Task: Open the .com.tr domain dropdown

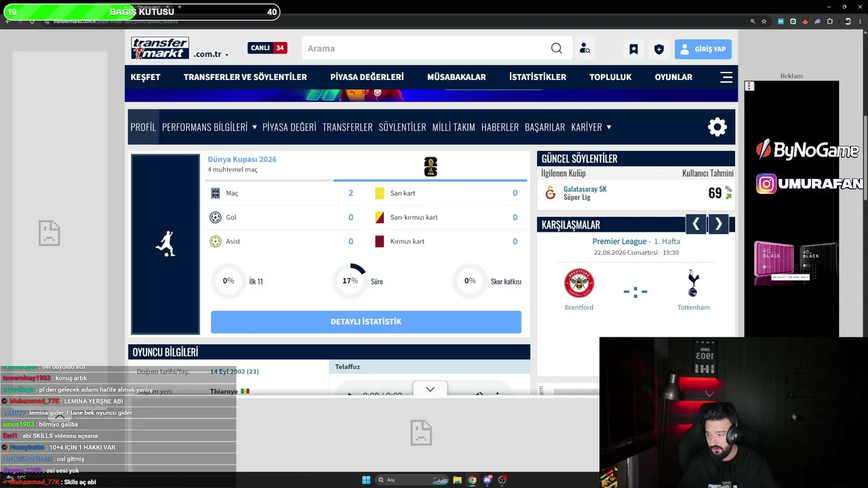Action: tap(211, 54)
